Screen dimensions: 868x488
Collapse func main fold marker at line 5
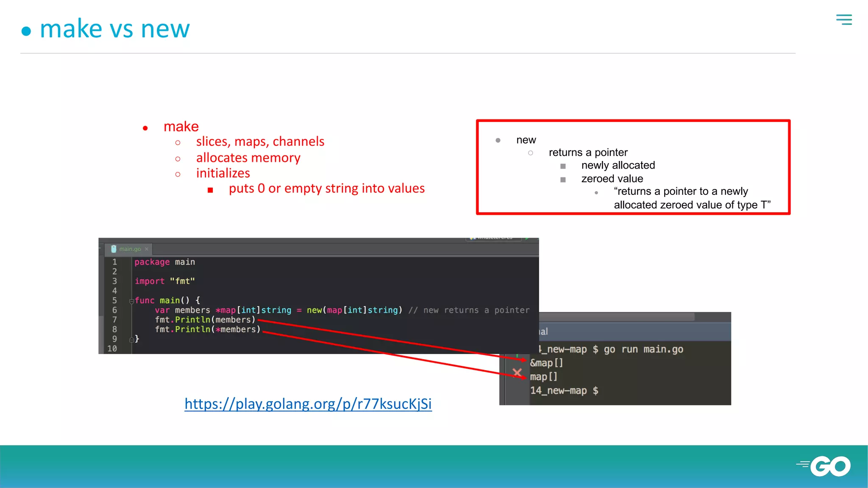tap(131, 301)
